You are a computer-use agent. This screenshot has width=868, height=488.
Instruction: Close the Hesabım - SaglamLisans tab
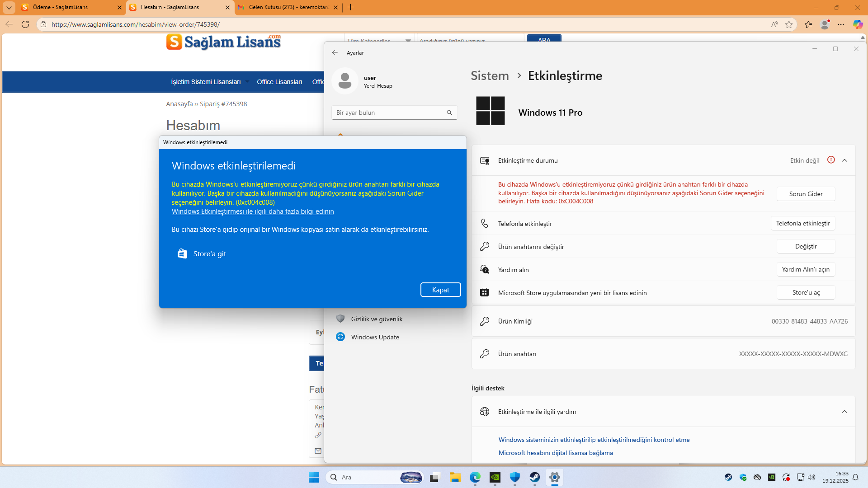pos(227,7)
